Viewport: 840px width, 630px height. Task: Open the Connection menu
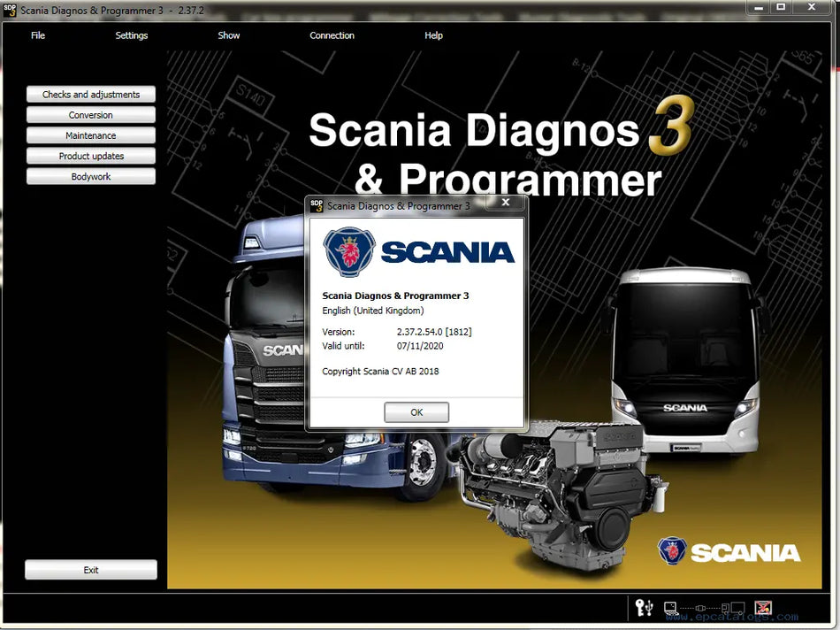tap(332, 35)
